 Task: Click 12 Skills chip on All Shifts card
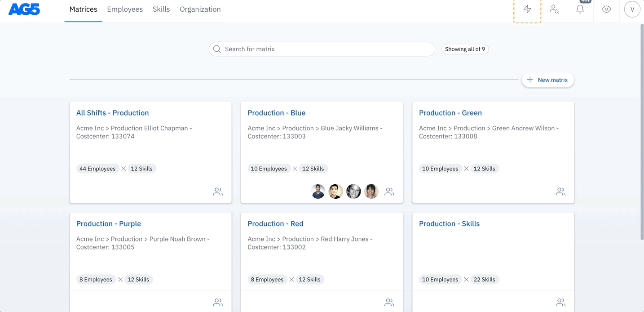[142, 169]
